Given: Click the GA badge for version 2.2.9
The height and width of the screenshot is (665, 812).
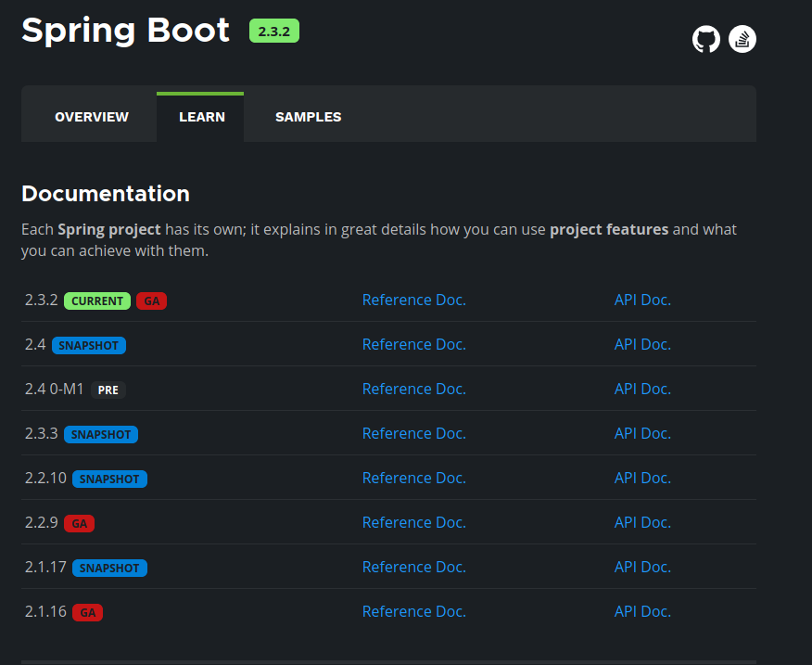Looking at the screenshot, I should pyautogui.click(x=79, y=523).
